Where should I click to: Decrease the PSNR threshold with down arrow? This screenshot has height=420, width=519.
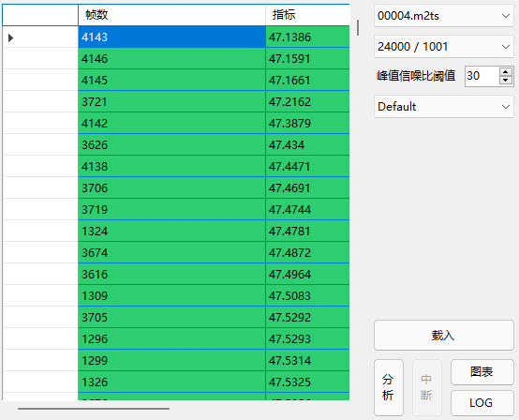[x=506, y=81]
